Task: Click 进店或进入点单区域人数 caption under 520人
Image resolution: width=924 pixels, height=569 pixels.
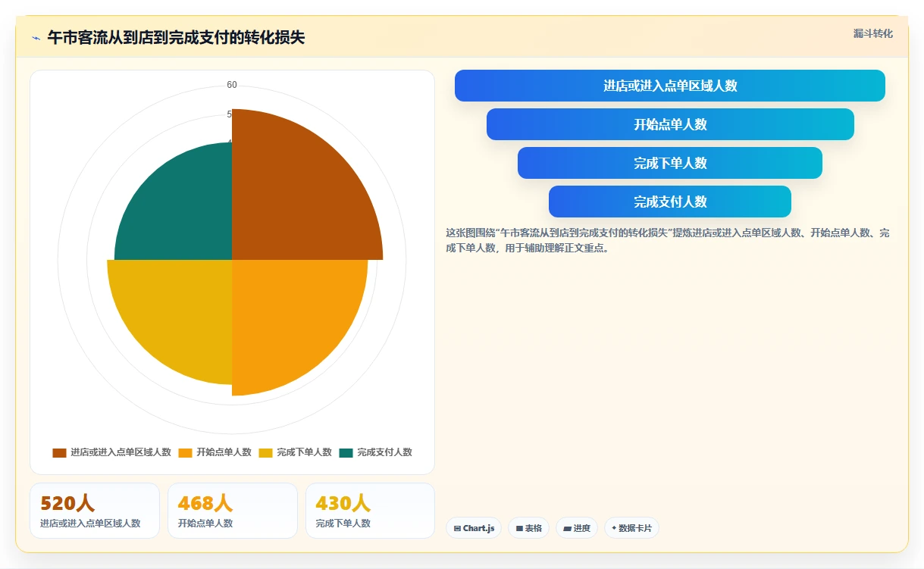Action: (x=90, y=524)
